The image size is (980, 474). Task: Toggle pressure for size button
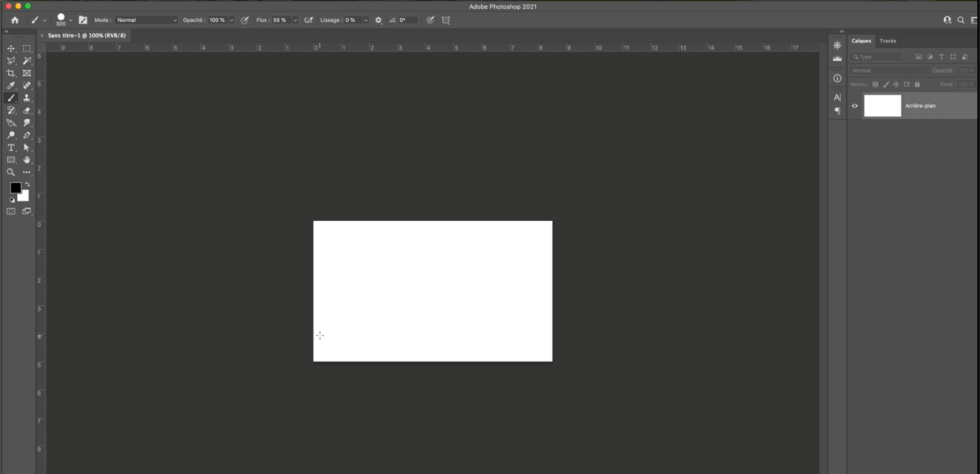tap(430, 20)
